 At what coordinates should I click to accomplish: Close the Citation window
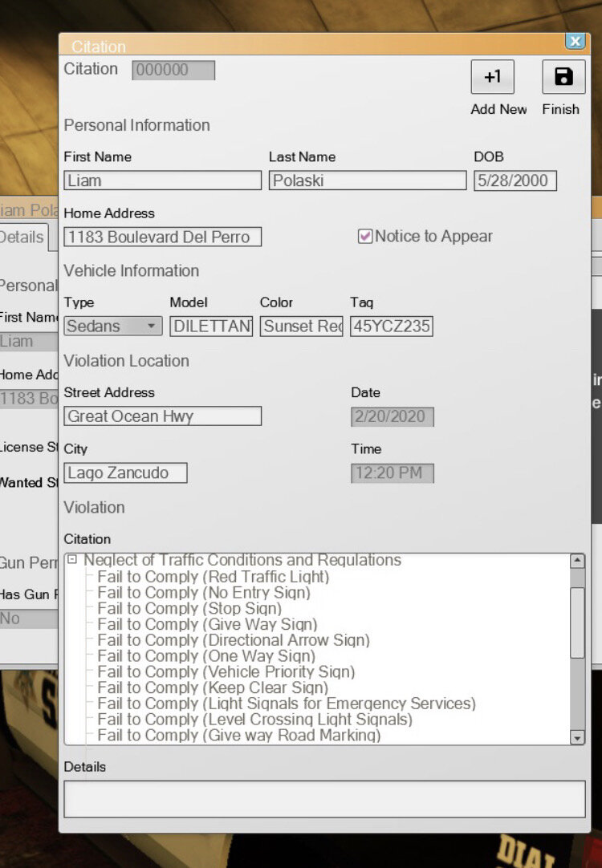(575, 42)
